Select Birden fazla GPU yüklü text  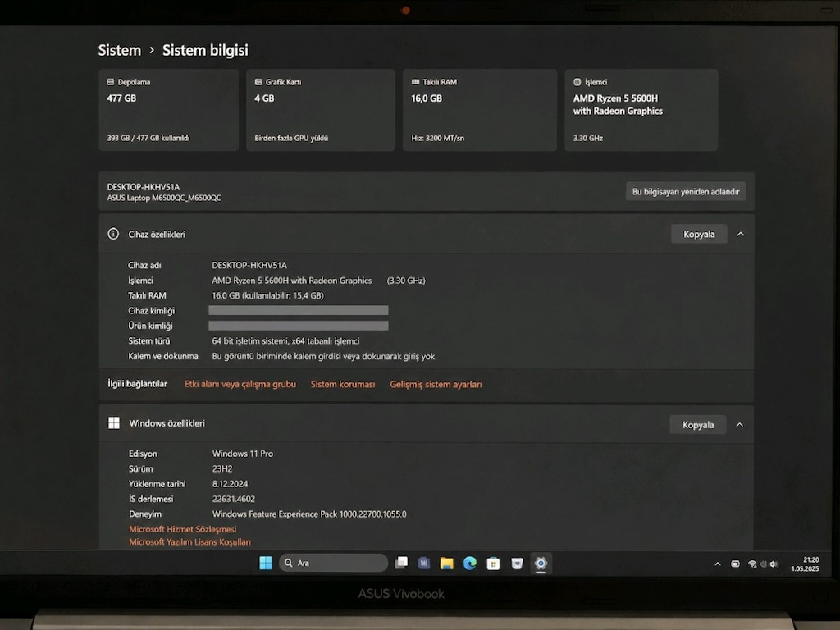click(291, 138)
